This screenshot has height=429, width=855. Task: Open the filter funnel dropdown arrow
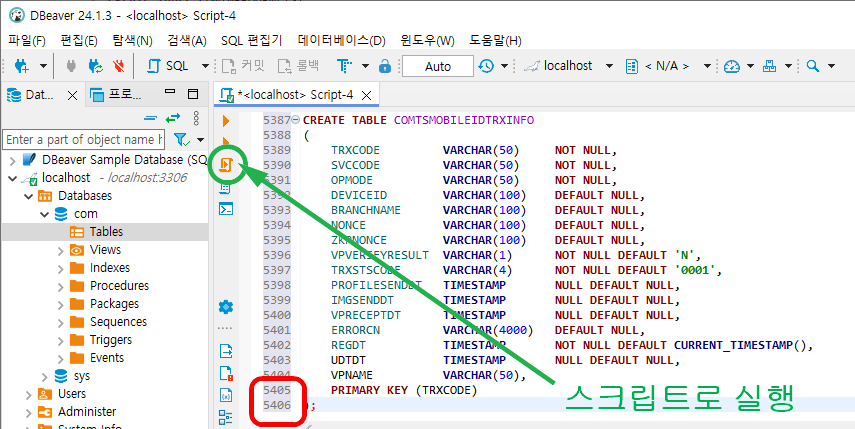pyautogui.click(x=200, y=140)
